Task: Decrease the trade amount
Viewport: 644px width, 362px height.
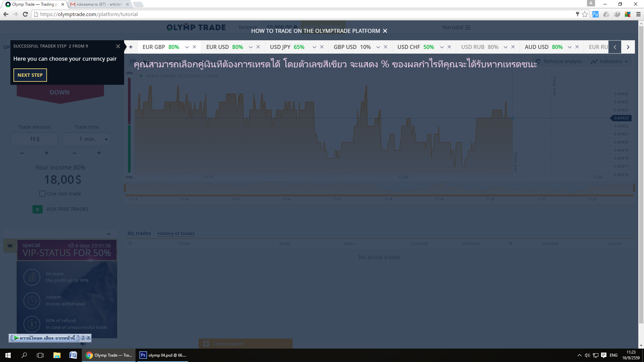Action: click(22, 153)
